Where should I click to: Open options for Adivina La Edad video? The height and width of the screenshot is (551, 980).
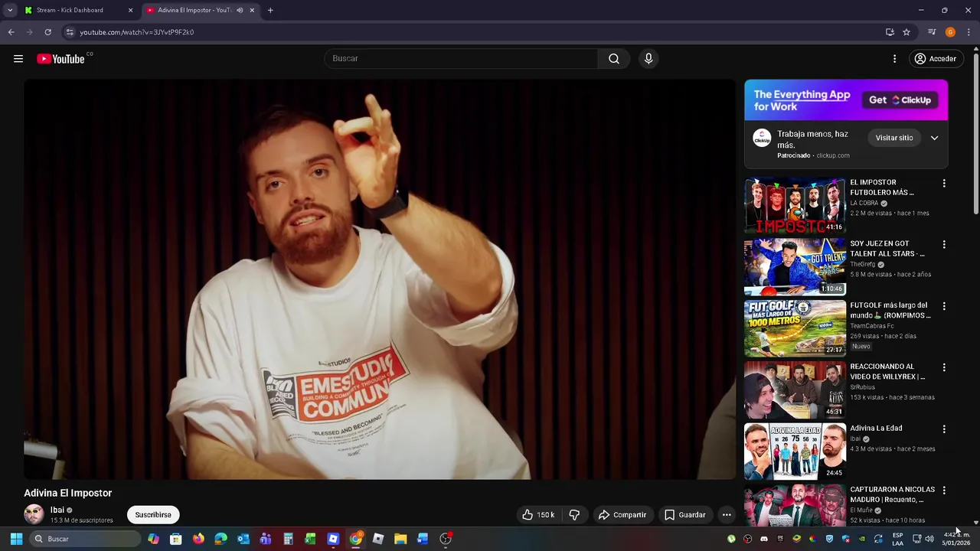tap(944, 429)
